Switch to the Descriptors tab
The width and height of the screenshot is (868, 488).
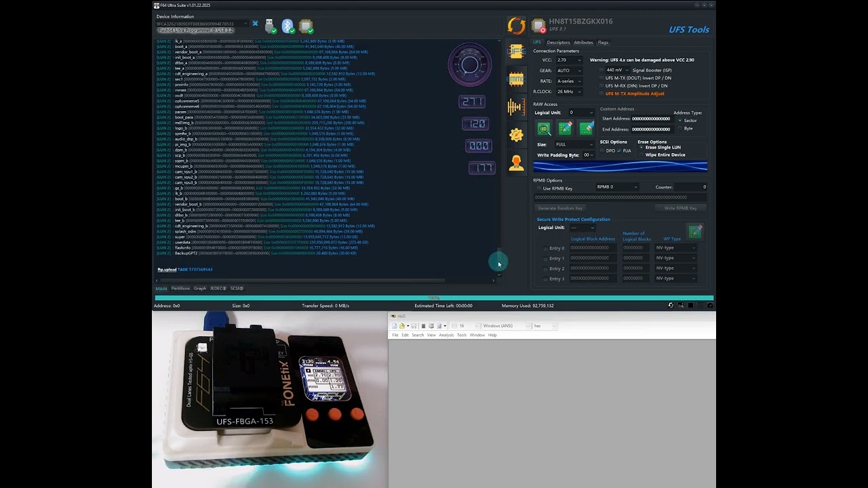tap(559, 42)
